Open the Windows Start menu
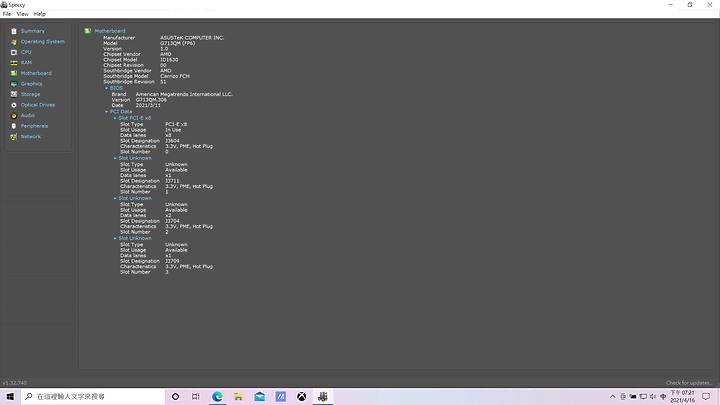This screenshot has width=720, height=405. point(10,396)
